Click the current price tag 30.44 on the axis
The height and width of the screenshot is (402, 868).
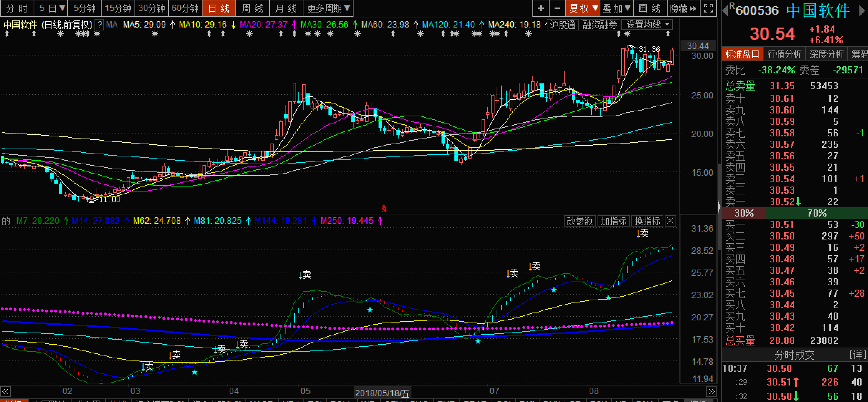698,46
